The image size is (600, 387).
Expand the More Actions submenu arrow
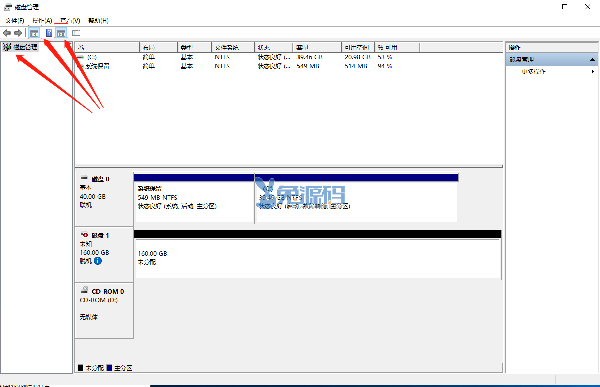(593, 72)
